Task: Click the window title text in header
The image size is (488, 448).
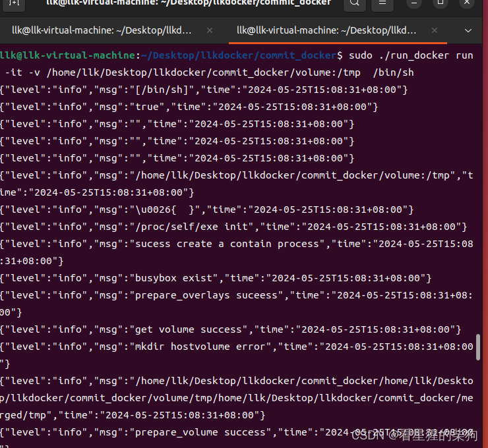Action: tap(189, 3)
